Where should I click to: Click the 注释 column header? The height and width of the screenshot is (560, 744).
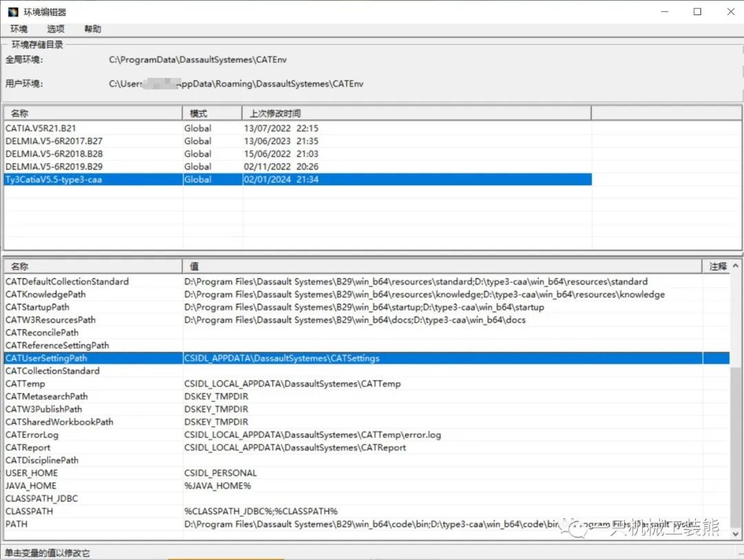coord(717,267)
